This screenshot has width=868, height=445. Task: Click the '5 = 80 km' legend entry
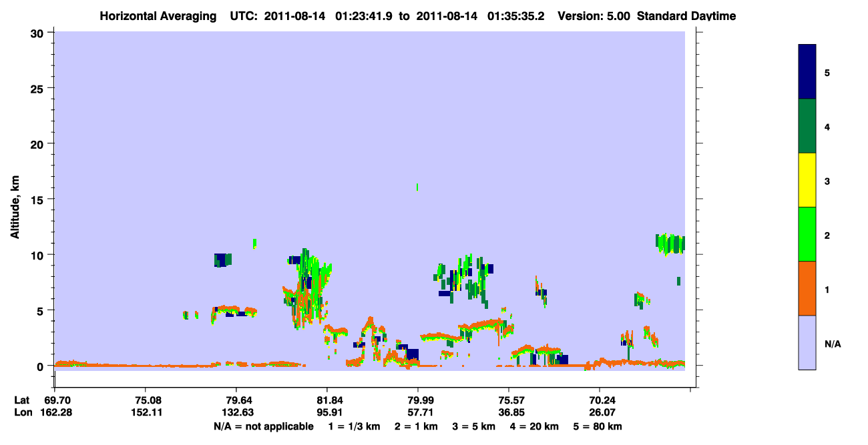(x=598, y=426)
